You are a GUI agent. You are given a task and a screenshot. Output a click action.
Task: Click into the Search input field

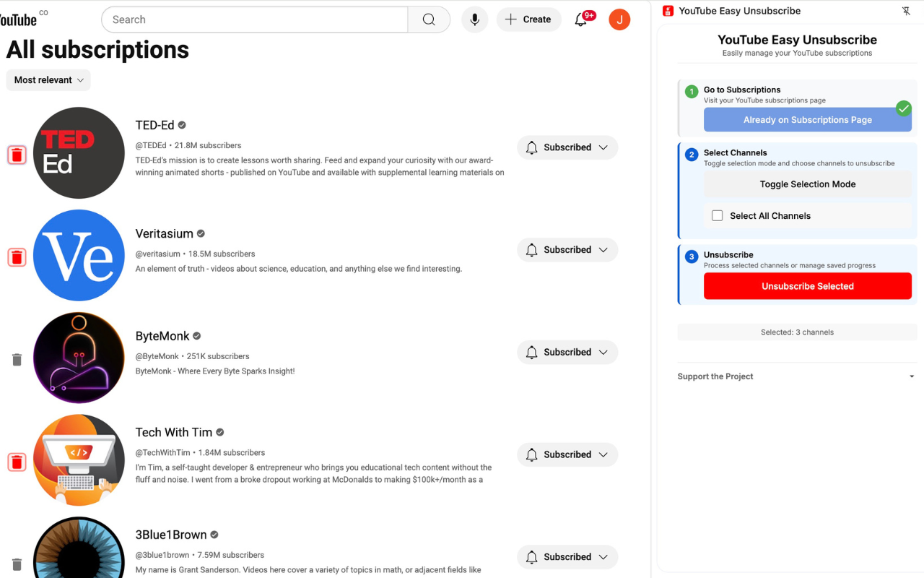pyautogui.click(x=255, y=20)
